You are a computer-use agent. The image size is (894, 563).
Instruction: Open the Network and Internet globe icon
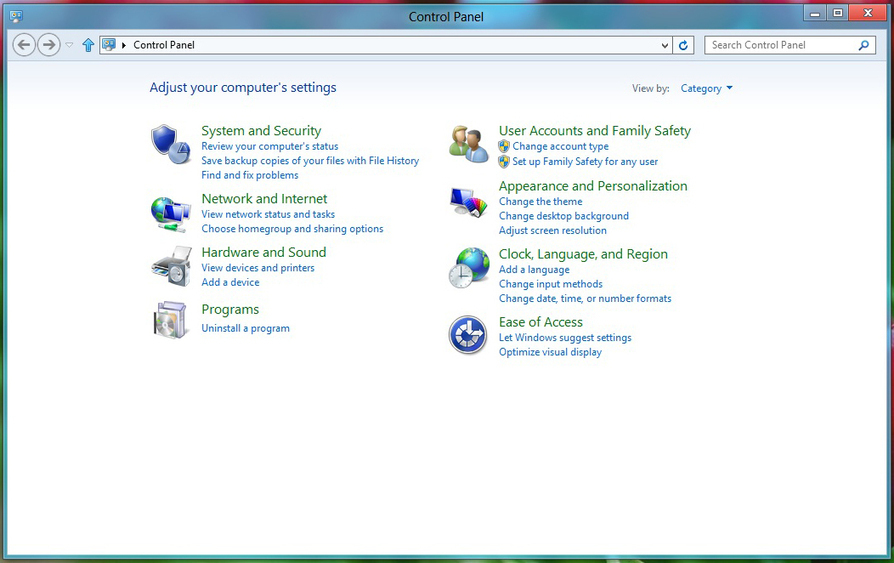170,212
